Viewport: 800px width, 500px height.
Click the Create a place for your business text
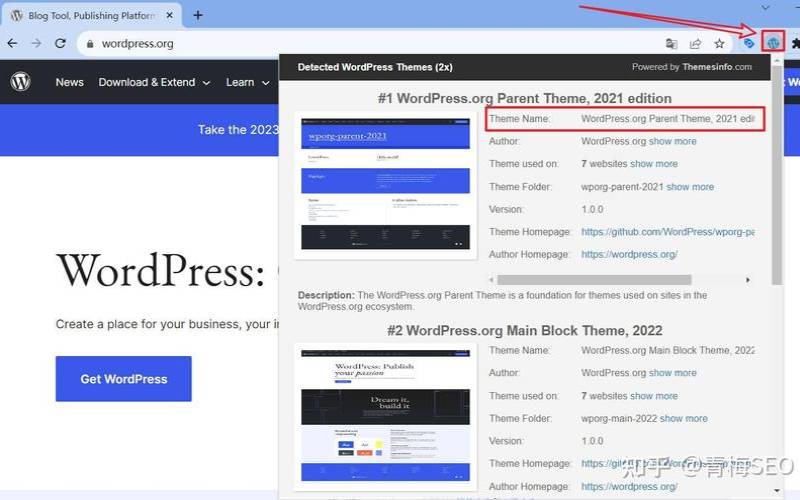(x=167, y=324)
